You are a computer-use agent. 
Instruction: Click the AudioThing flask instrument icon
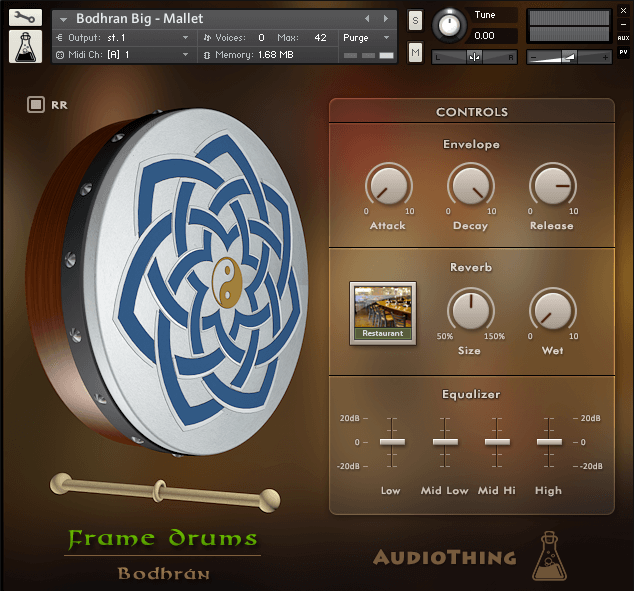point(25,47)
